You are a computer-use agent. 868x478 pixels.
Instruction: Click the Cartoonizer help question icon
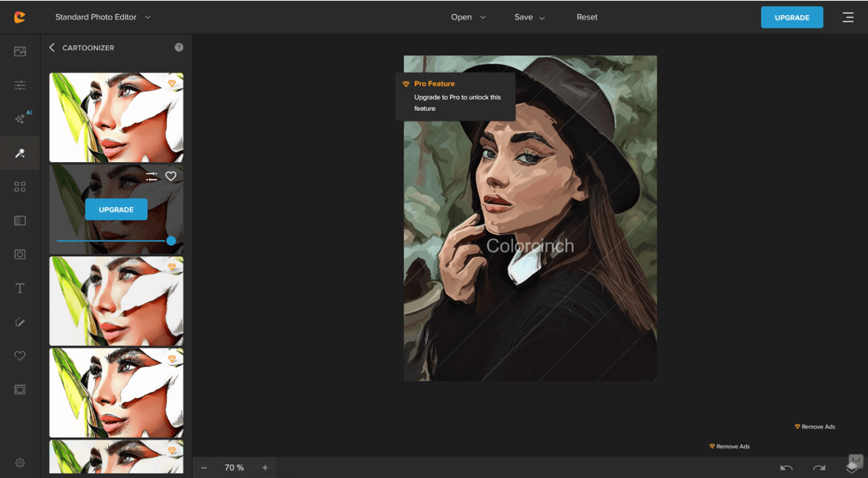(x=179, y=48)
